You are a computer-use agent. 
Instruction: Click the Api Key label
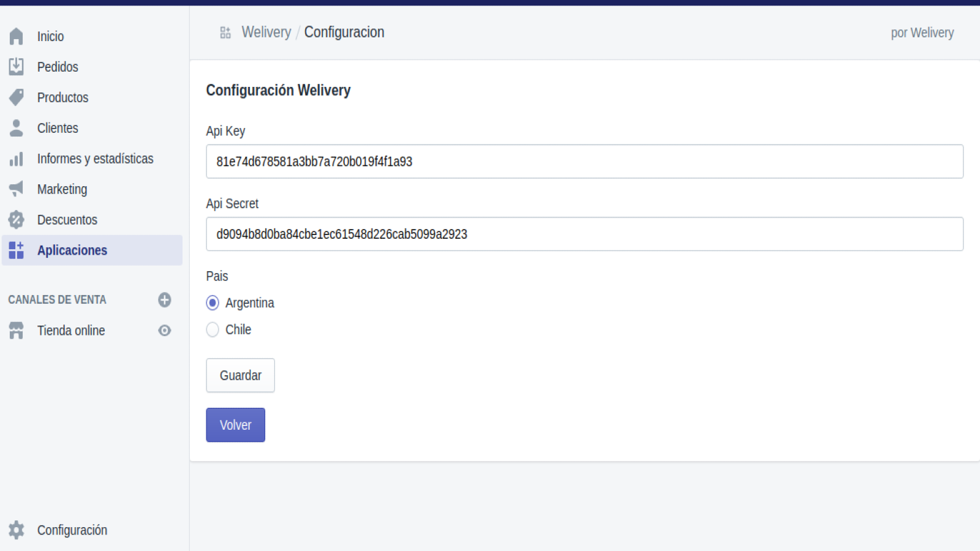click(x=225, y=131)
